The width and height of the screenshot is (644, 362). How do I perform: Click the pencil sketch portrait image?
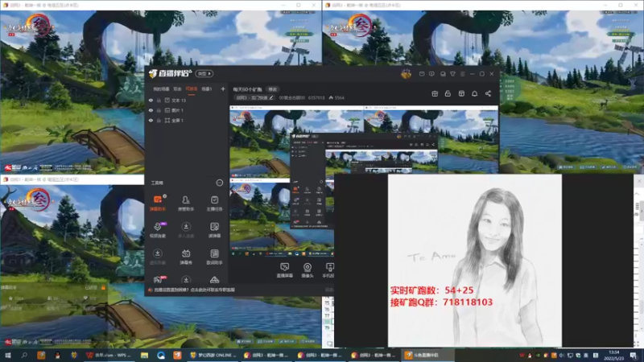(475, 261)
